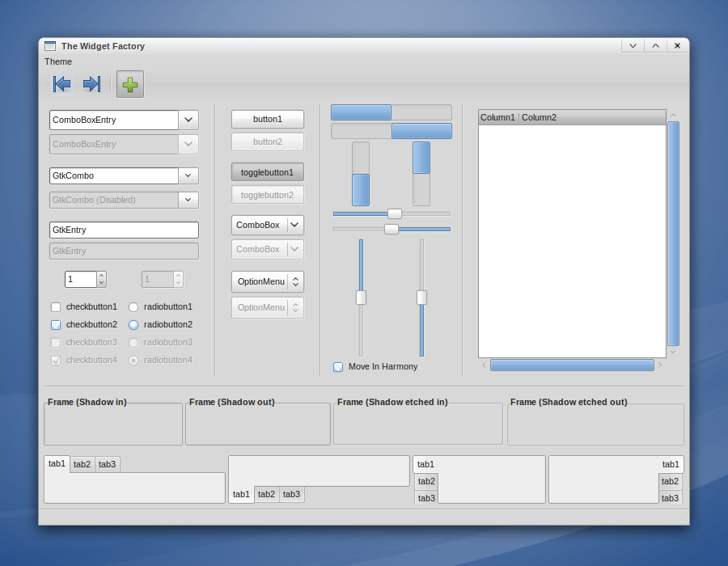Click the window roll-down chevron button
Screen dimensions: 728x566
pyautogui.click(x=633, y=46)
